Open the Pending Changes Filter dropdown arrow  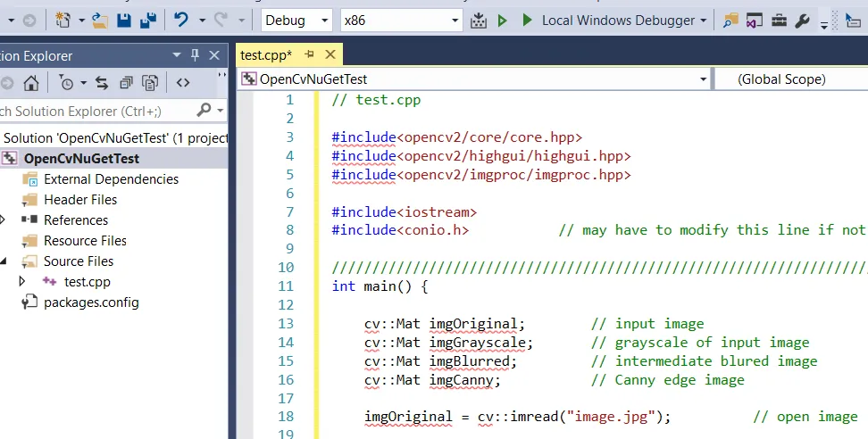[84, 83]
